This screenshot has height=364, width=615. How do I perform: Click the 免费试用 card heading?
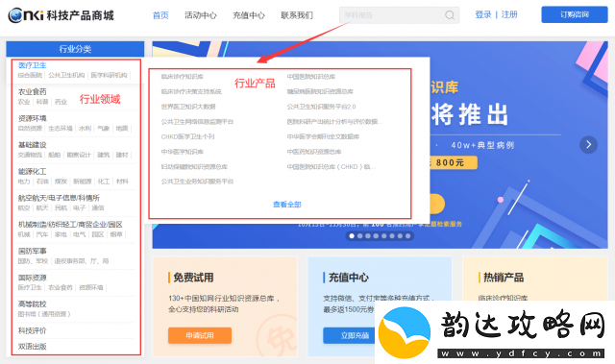tap(193, 278)
